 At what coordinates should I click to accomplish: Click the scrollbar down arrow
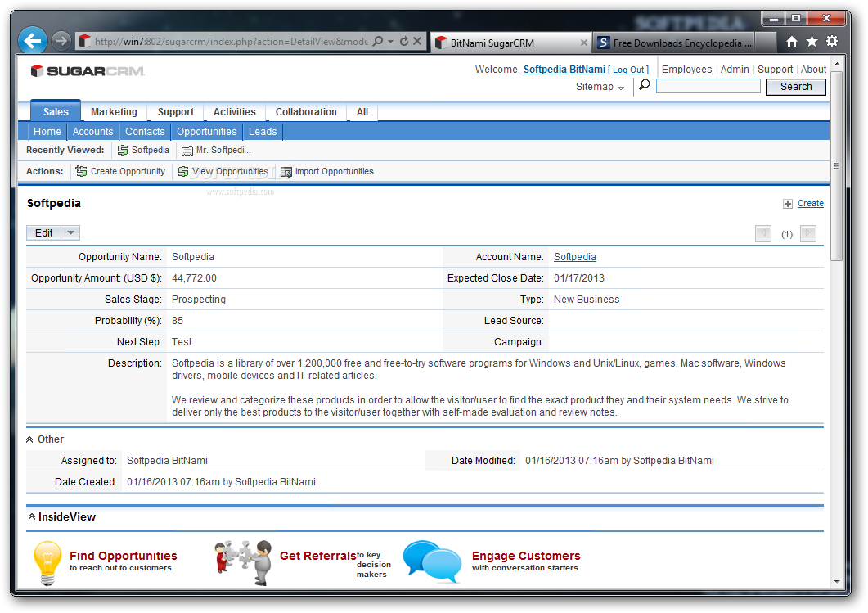point(837,582)
